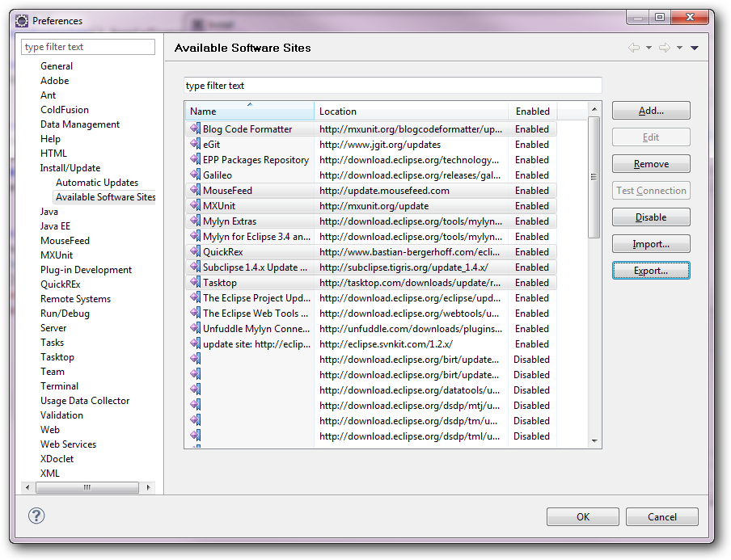Click the Add... button

(651, 111)
